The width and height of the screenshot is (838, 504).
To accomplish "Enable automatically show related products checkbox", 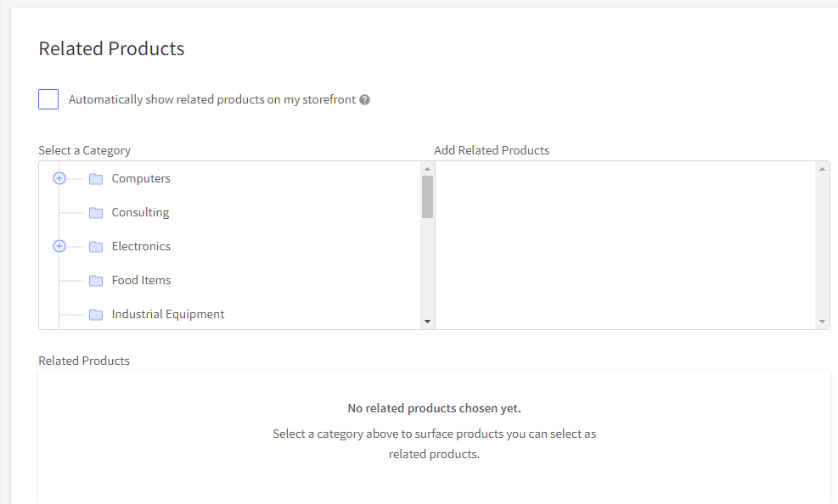I will pos(48,99).
